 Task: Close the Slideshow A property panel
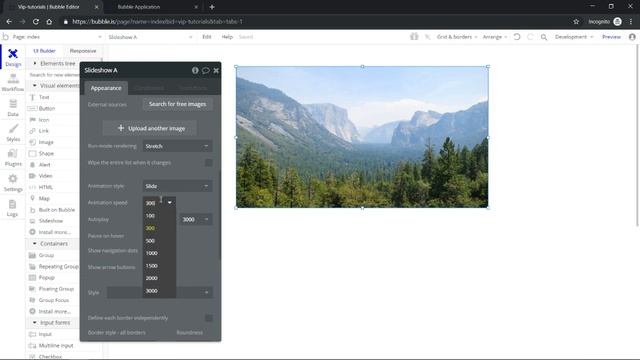[x=216, y=70]
